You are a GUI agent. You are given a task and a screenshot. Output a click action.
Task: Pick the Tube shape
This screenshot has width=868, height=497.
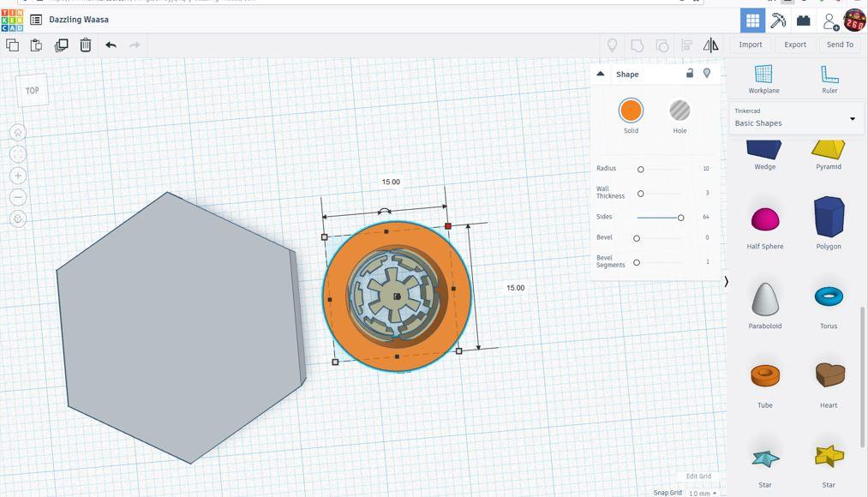pos(764,385)
